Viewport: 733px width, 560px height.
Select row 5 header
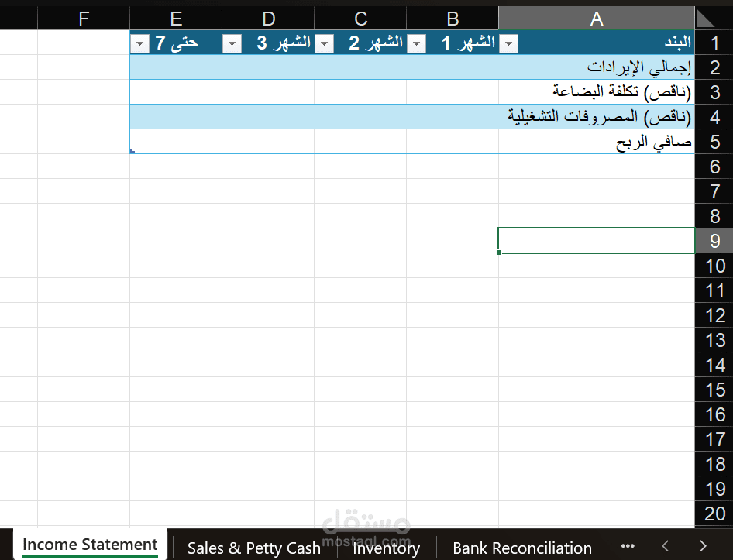pyautogui.click(x=714, y=142)
